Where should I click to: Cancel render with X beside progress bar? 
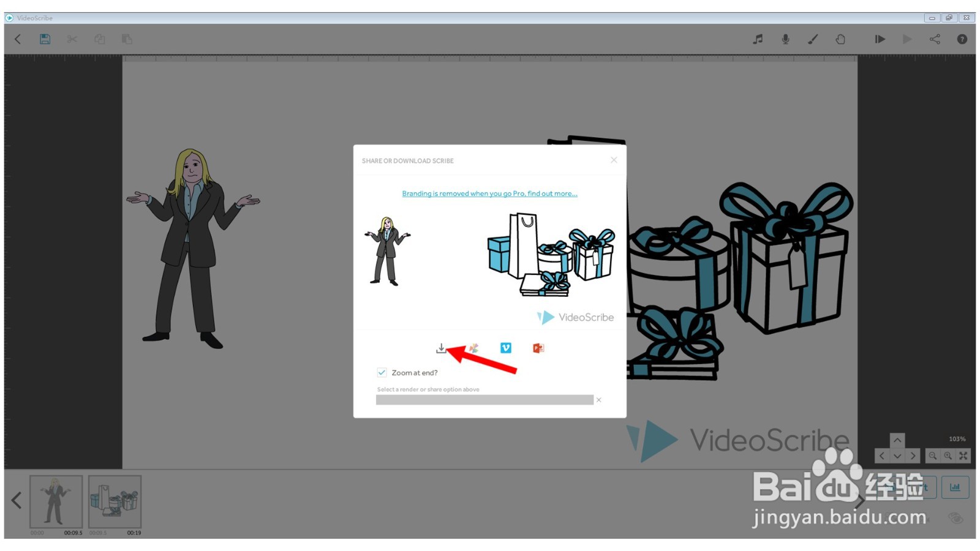tap(599, 400)
